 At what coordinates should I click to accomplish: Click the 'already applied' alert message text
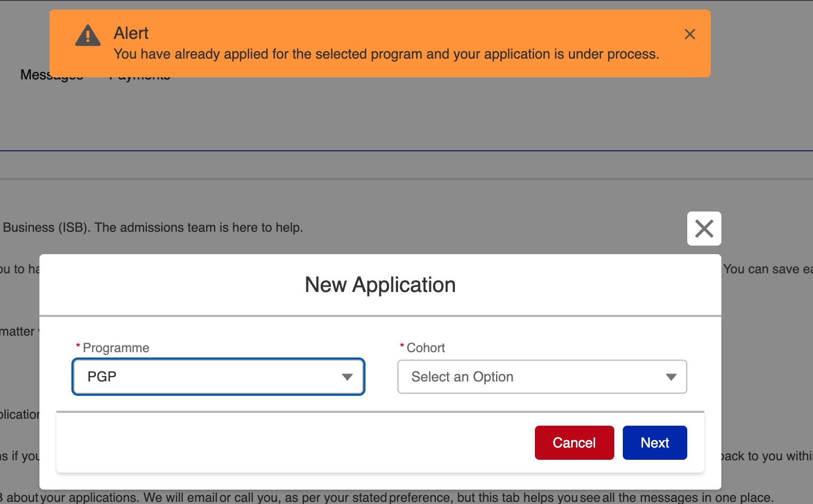[386, 54]
